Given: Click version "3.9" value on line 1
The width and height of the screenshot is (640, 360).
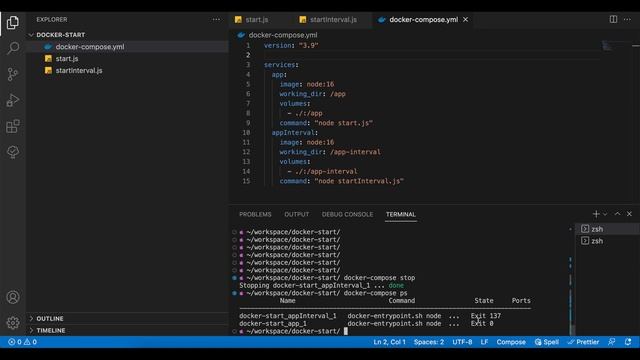Looking at the screenshot, I should pos(309,45).
